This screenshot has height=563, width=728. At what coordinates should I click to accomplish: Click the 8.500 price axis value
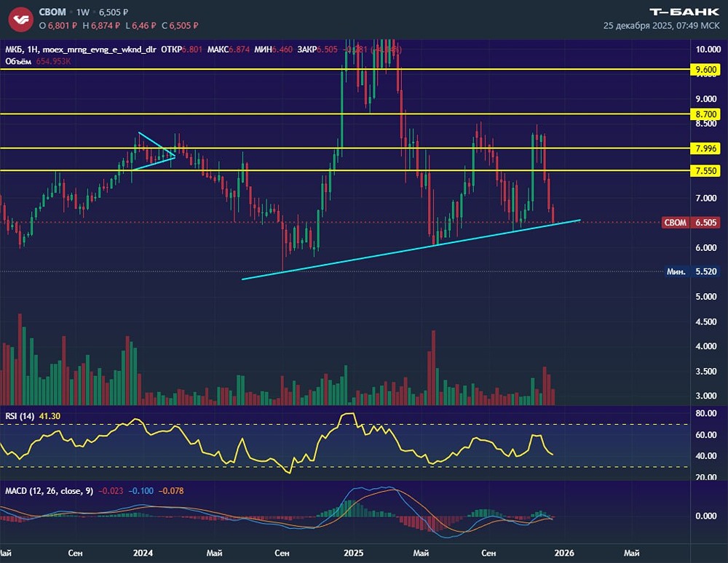click(x=706, y=124)
